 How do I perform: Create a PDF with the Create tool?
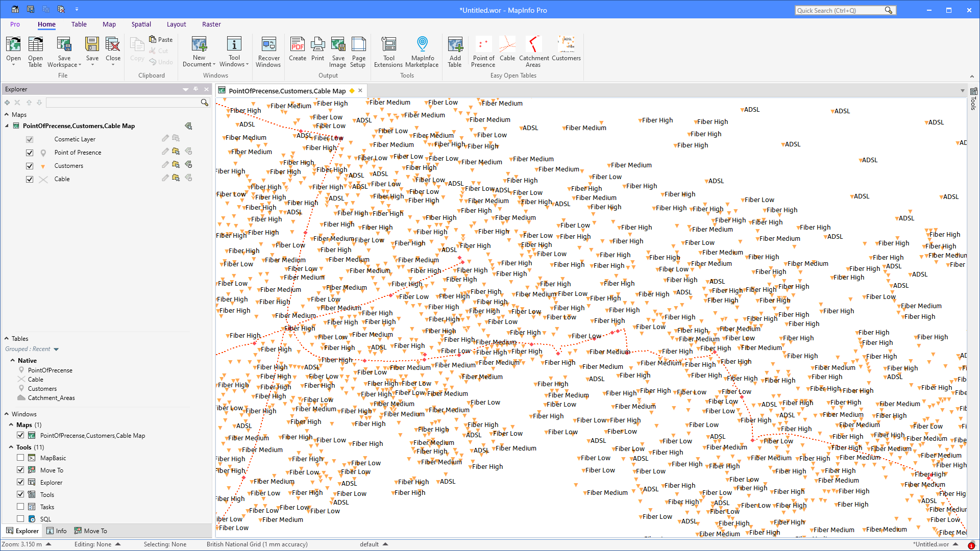[x=298, y=51]
